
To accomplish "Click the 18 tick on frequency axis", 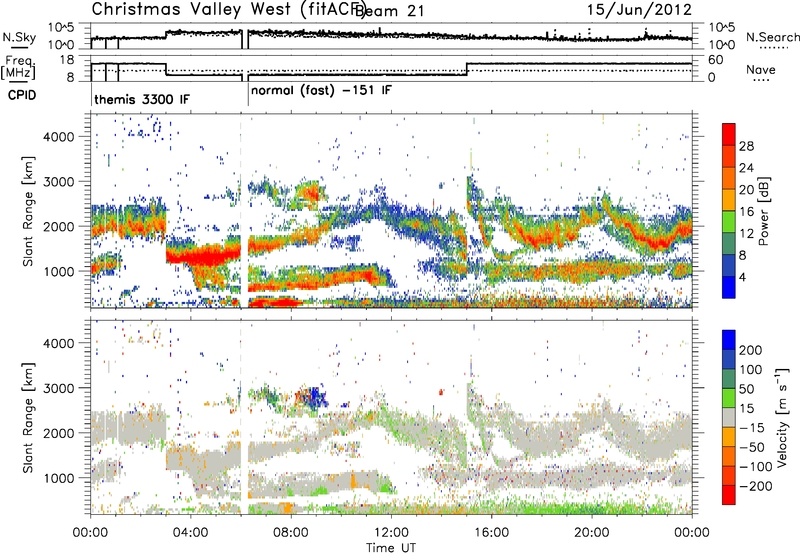I will 66,60.
